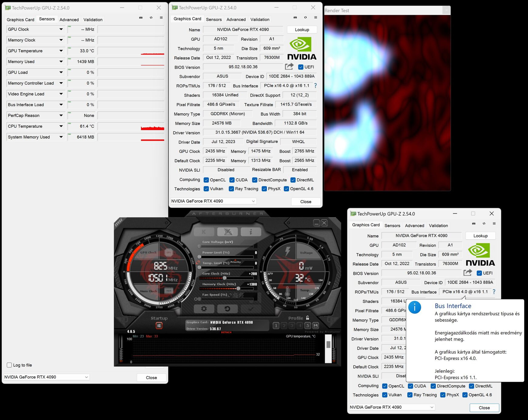Open the graphics card selector in the Sensors window

pos(46,377)
